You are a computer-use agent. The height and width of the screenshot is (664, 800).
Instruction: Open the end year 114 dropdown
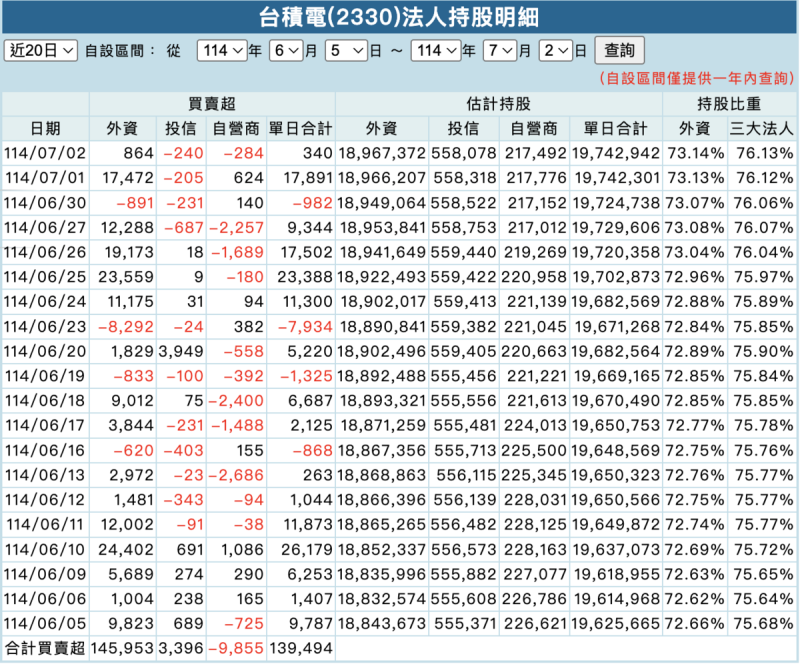(x=436, y=51)
